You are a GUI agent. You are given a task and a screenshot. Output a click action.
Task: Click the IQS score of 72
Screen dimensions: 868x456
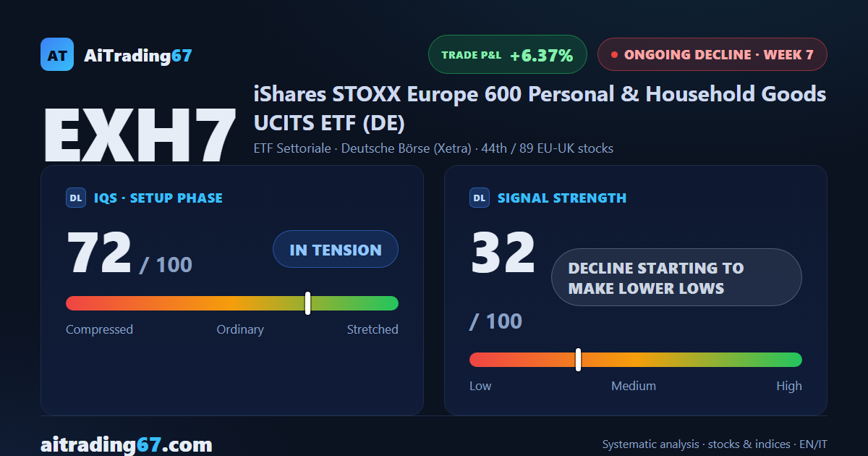99,253
